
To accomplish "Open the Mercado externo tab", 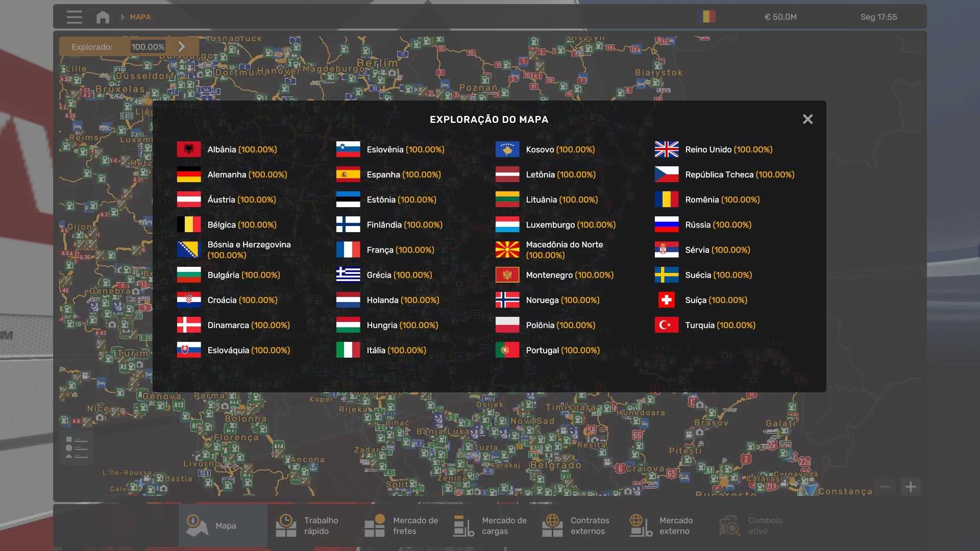I will click(x=667, y=525).
